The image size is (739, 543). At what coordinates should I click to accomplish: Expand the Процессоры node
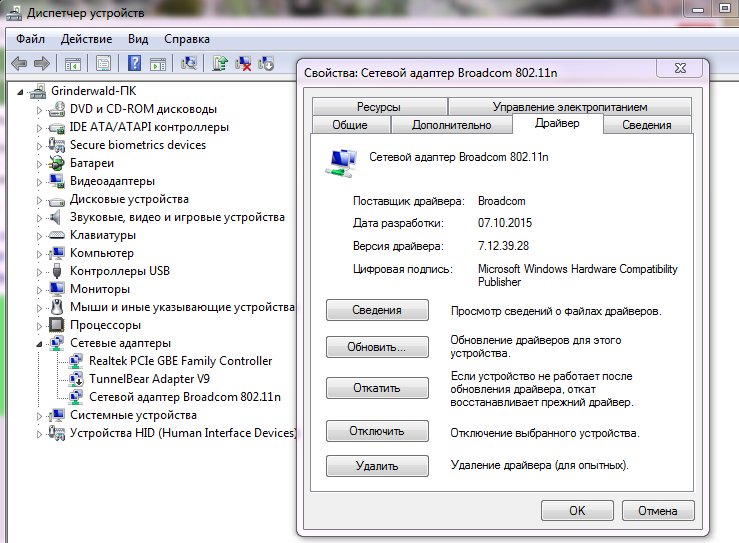(x=40, y=326)
